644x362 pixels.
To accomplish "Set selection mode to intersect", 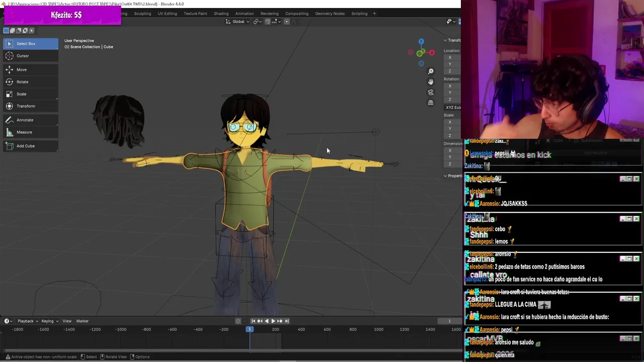I will point(31,31).
